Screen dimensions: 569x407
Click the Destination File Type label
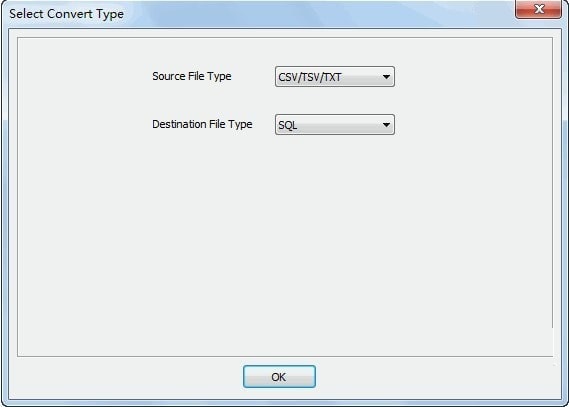[x=202, y=124]
